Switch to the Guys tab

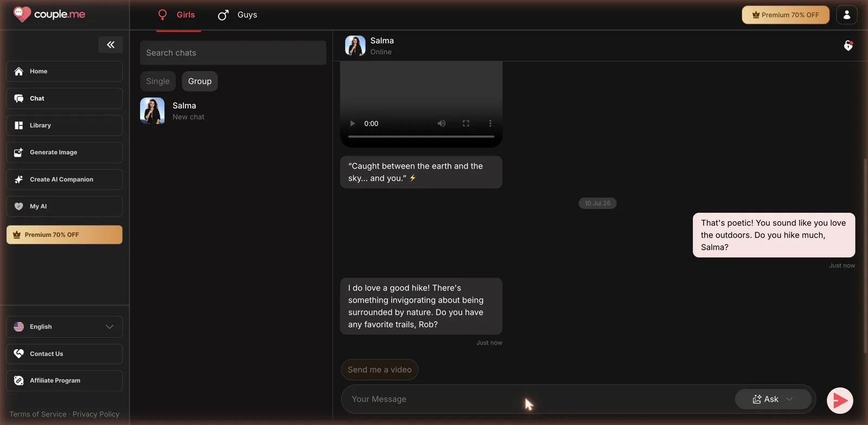pos(238,15)
